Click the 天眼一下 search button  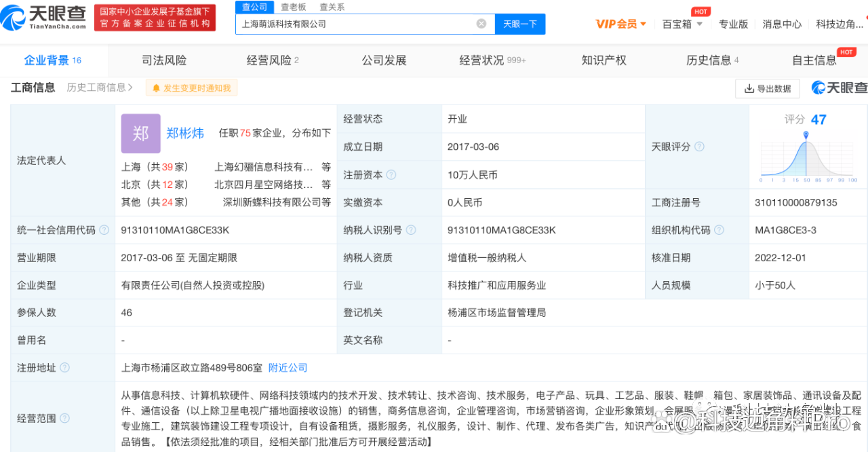pyautogui.click(x=519, y=24)
